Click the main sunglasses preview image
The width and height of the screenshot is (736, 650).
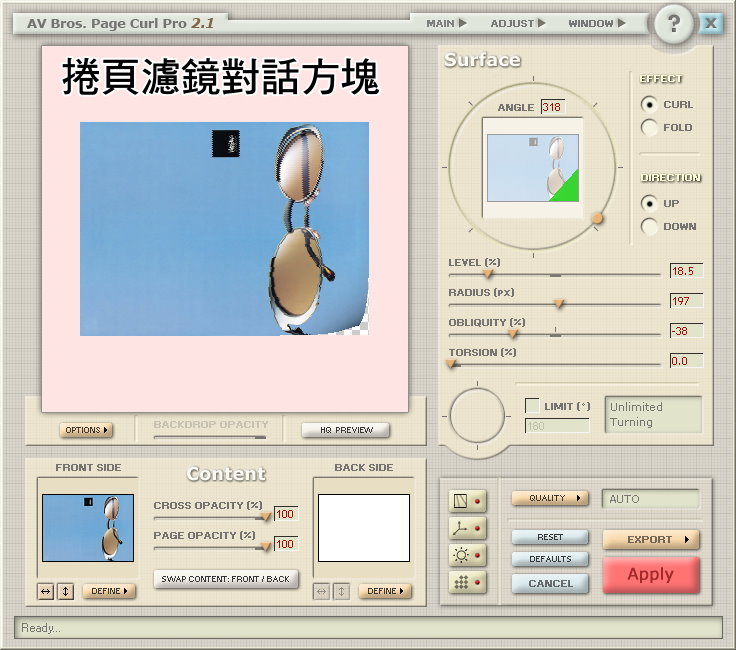pyautogui.click(x=224, y=229)
